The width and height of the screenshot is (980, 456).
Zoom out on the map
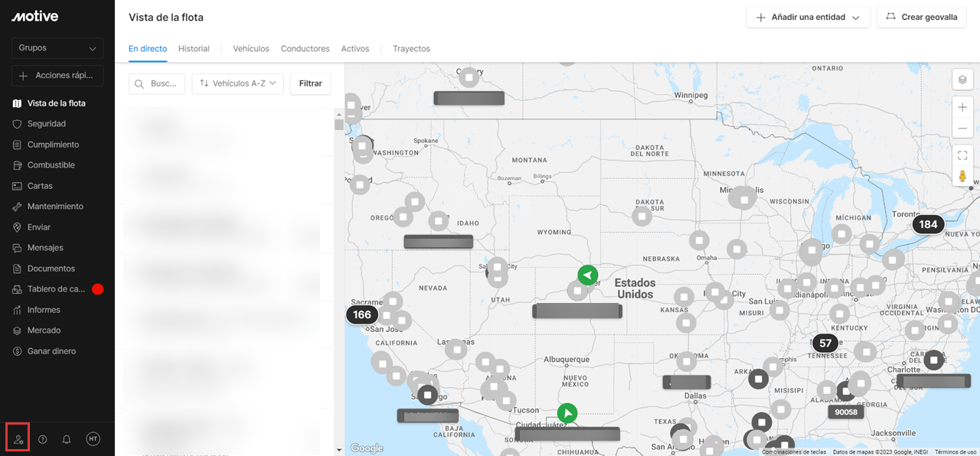click(962, 129)
